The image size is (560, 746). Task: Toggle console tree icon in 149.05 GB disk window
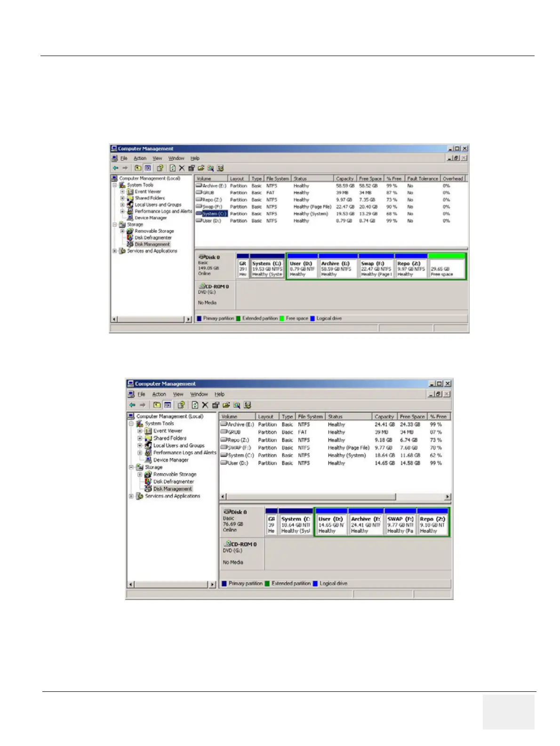(x=148, y=168)
